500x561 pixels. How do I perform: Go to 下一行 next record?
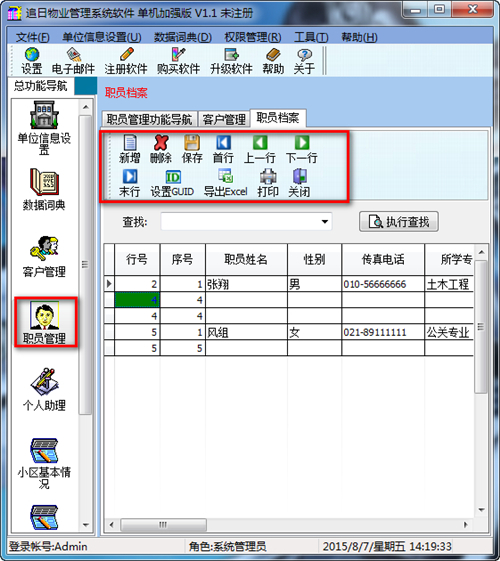point(302,149)
